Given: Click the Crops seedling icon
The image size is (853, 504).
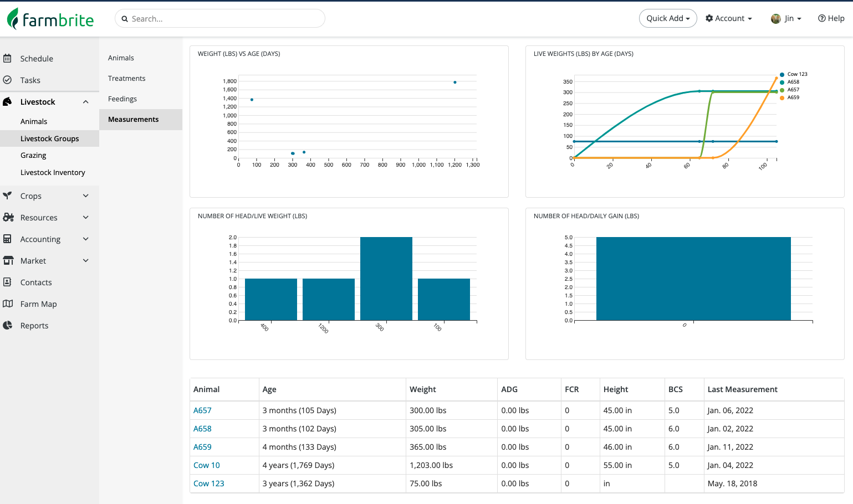Looking at the screenshot, I should pyautogui.click(x=7, y=196).
